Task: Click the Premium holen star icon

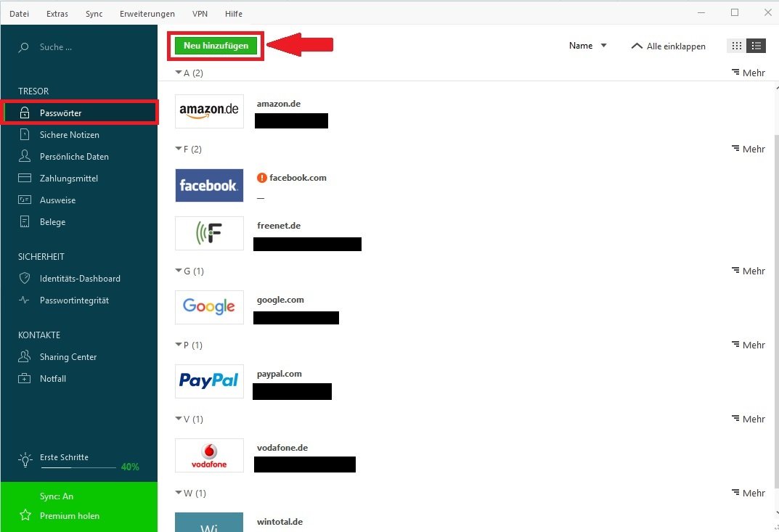Action: coord(25,515)
